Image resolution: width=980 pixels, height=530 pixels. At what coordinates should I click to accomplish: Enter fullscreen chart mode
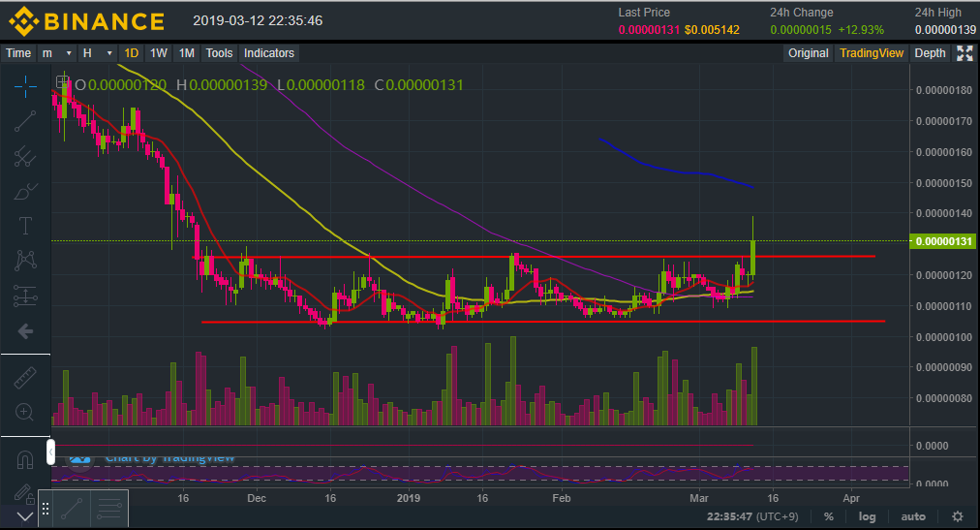click(965, 53)
